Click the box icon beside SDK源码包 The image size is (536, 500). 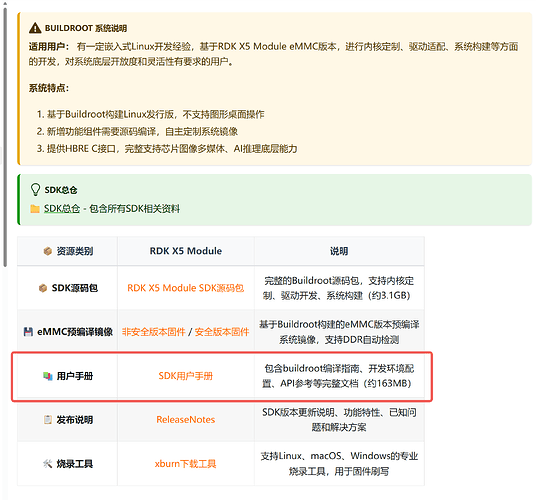coord(43,288)
